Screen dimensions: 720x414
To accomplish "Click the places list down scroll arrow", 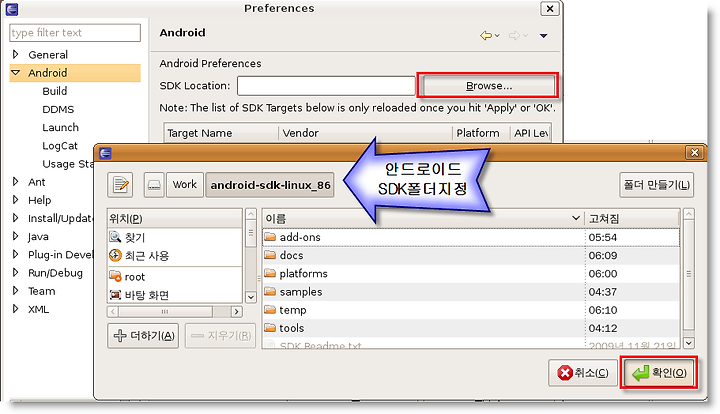I will pos(251,297).
